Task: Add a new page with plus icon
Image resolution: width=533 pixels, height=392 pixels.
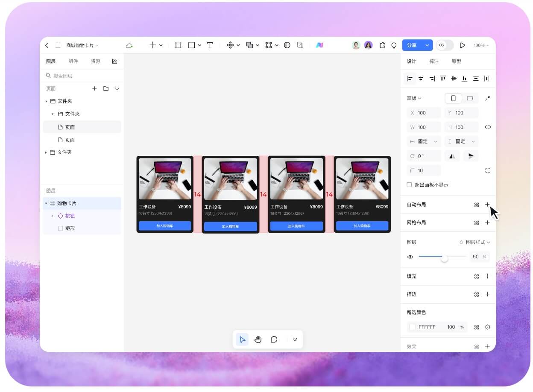Action: (x=94, y=88)
